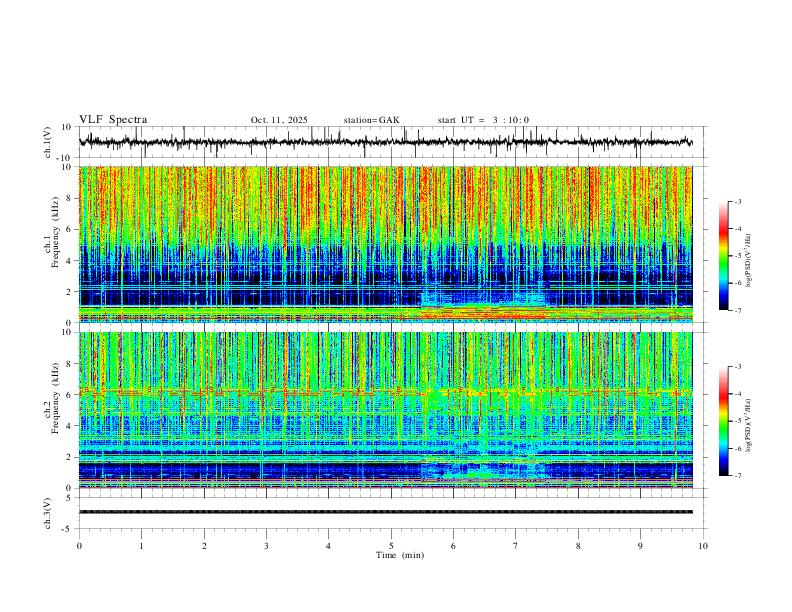This screenshot has width=792, height=612.
Task: Click the "-3" tick on ch.1 color bar
Action: coord(737,202)
